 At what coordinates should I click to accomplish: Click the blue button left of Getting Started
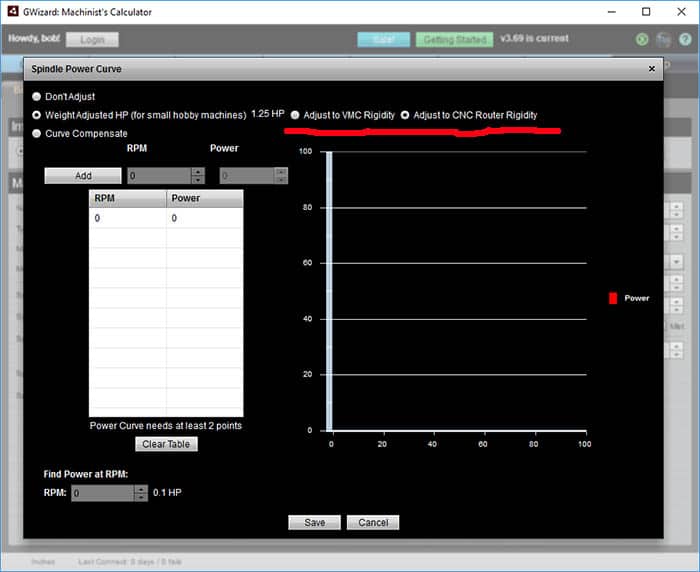pos(383,40)
